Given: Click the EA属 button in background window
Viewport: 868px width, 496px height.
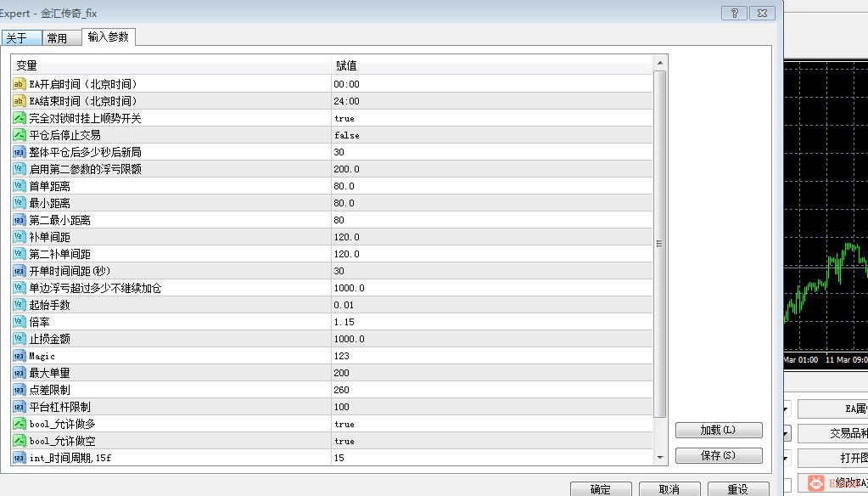Looking at the screenshot, I should 833,409.
